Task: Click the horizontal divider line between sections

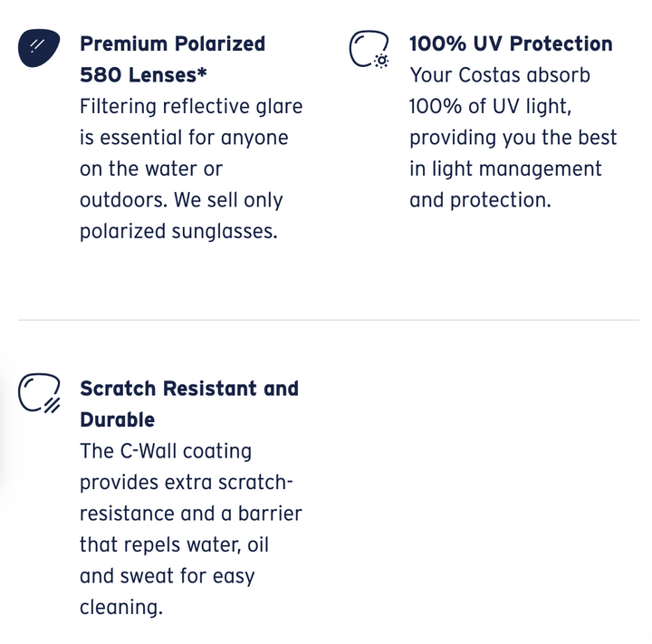Action: click(328, 320)
